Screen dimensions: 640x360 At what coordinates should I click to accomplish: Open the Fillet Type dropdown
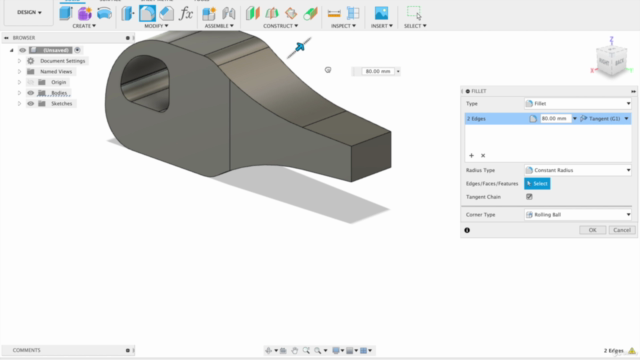point(578,104)
